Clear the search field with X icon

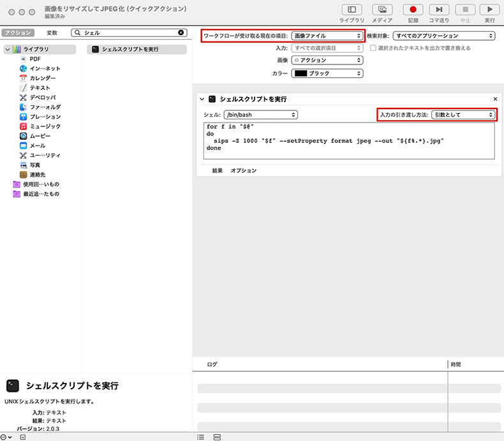181,33
